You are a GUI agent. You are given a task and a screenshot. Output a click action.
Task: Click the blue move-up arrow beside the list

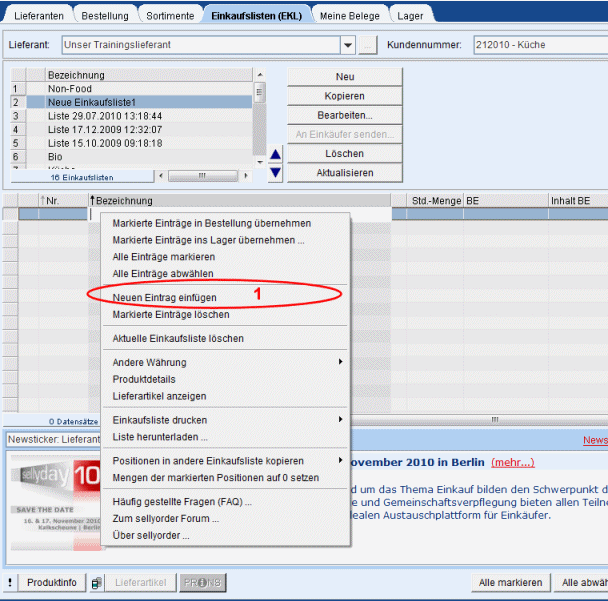point(276,154)
